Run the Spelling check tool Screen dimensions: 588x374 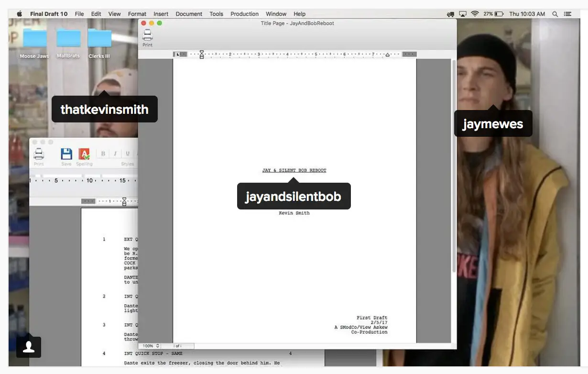tap(84, 154)
